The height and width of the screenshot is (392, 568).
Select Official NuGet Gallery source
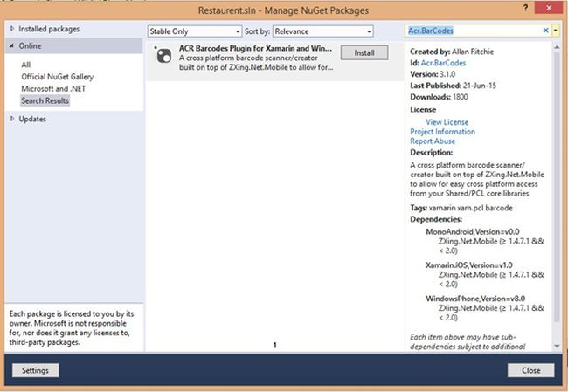tap(57, 77)
